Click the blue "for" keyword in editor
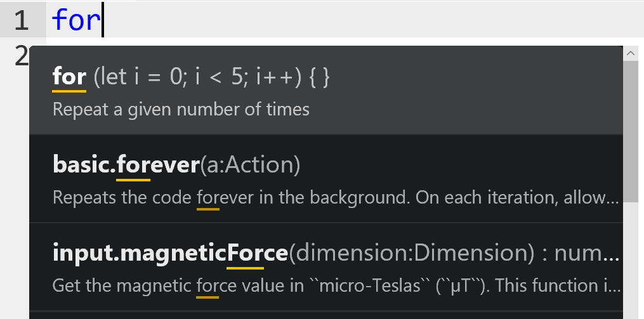Viewport: 644px width, 319px height. coord(76,20)
